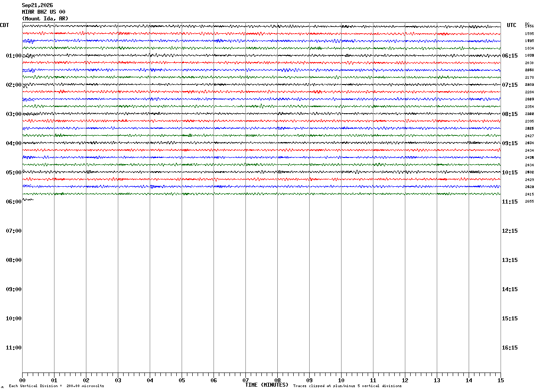
Task: Click the 11:00 CDT row label
Action: tap(14, 348)
